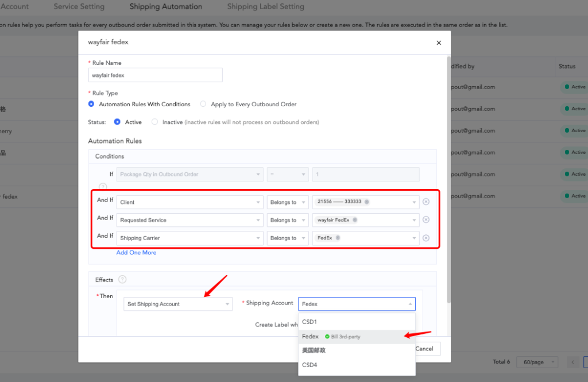Click inside the Rule Name input field
This screenshot has width=588, height=382.
[x=155, y=75]
